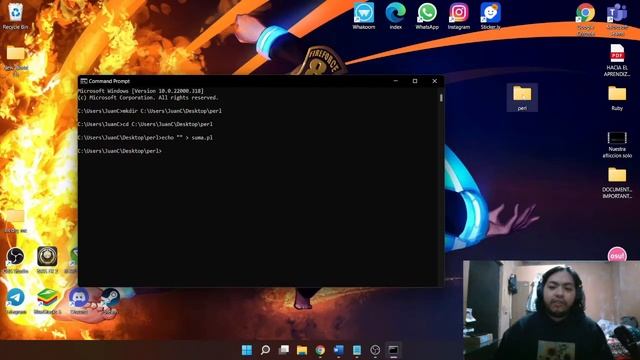The height and width of the screenshot is (360, 640).
Task: Open the Sticker.ly desktop shortcut
Action: [490, 16]
